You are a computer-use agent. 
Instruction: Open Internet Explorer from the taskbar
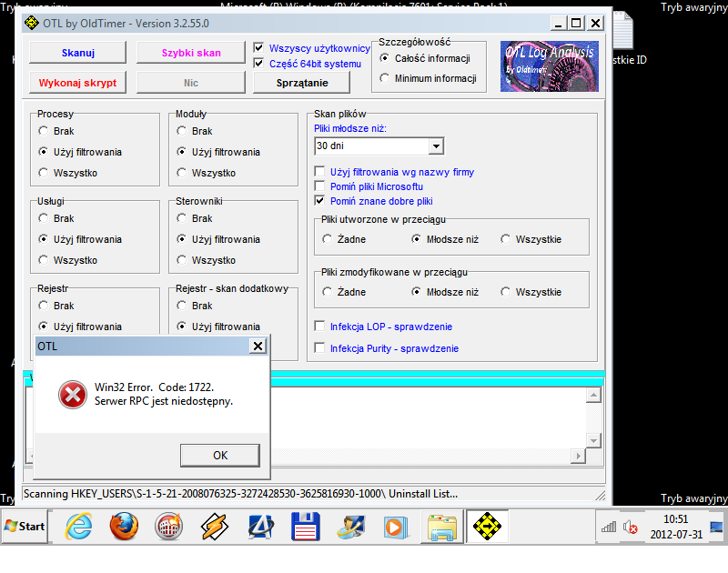[x=78, y=526]
